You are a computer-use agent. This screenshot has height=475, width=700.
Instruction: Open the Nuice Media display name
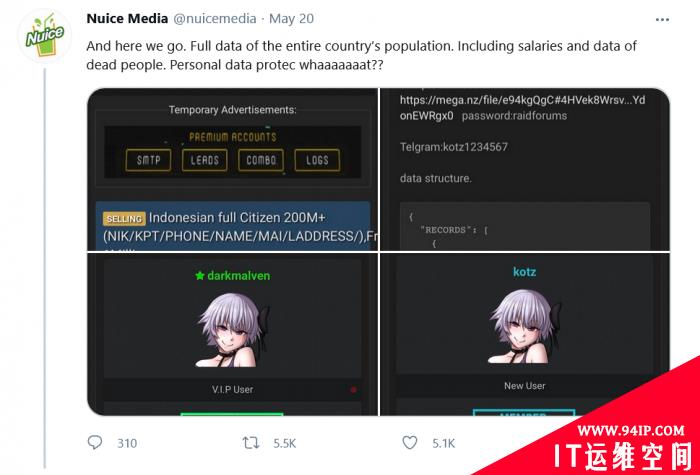[127, 19]
